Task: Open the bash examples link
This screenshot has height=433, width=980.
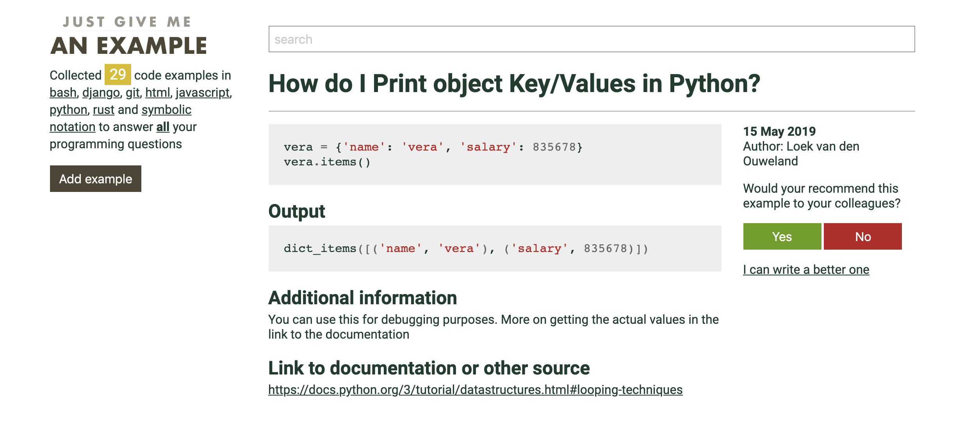Action: [63, 92]
